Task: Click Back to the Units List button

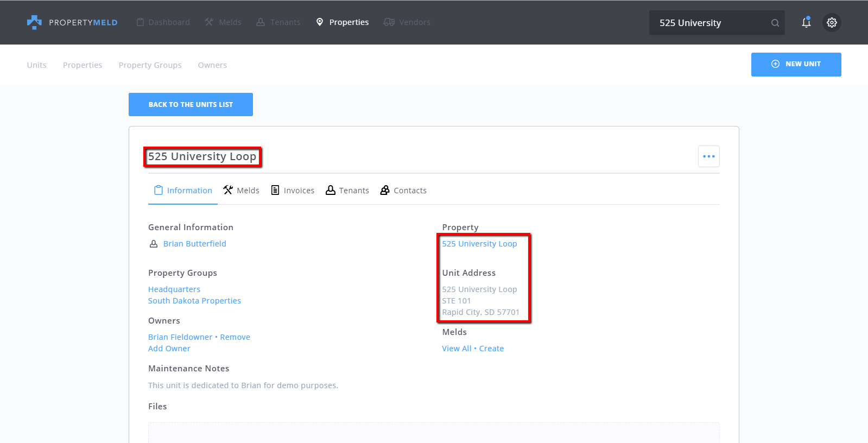Action: 191,104
